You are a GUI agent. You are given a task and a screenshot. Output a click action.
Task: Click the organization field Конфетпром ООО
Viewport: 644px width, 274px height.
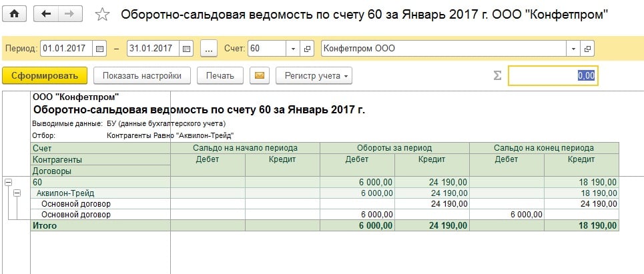444,49
